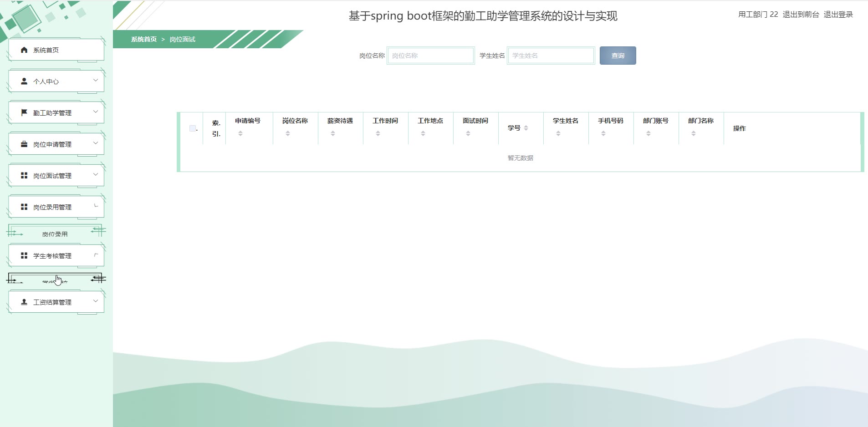Viewport: 868px width, 427px height.
Task: Open 工资结算管理 menu item
Action: pos(56,302)
